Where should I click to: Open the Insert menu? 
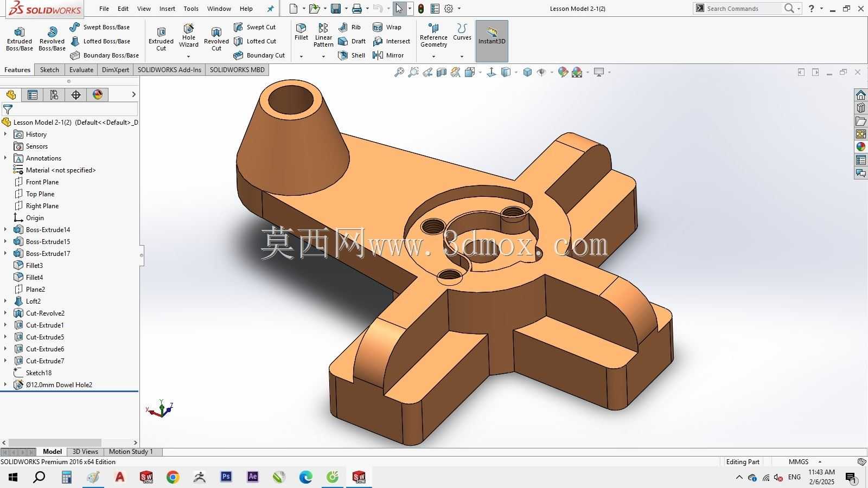click(x=167, y=9)
